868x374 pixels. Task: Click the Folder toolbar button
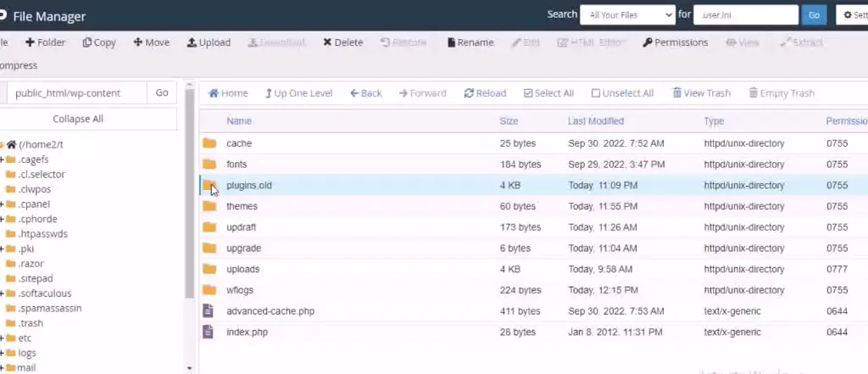tap(46, 42)
